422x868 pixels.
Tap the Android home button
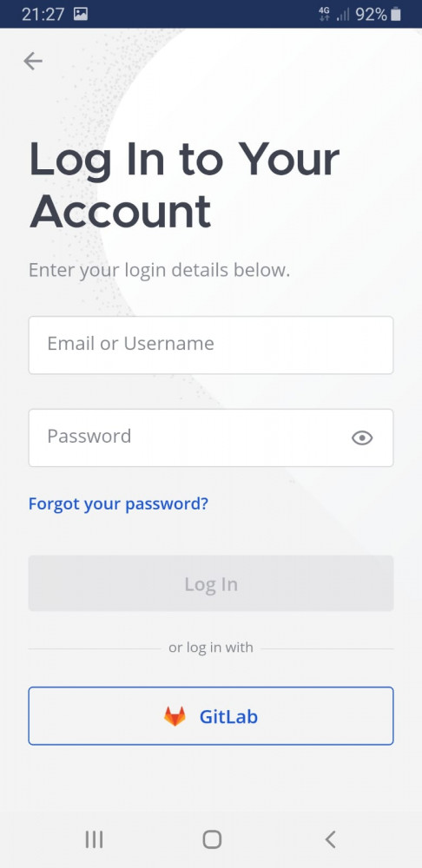click(x=212, y=839)
